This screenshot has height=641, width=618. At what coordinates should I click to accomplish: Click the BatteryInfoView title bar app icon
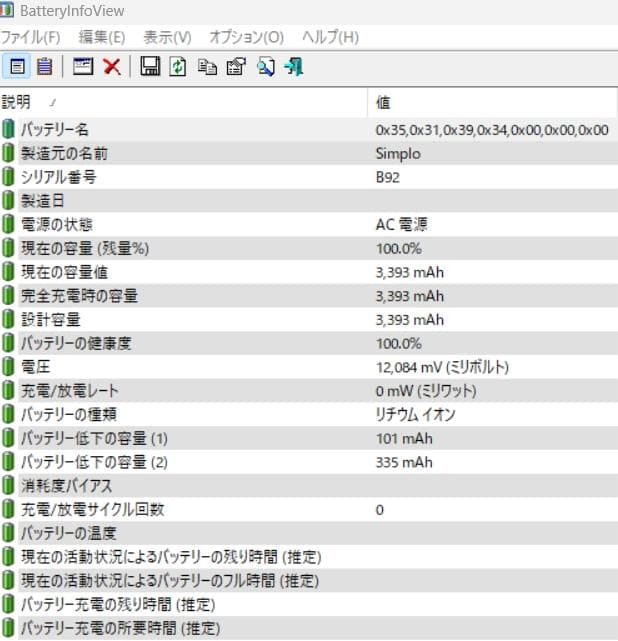click(7, 10)
